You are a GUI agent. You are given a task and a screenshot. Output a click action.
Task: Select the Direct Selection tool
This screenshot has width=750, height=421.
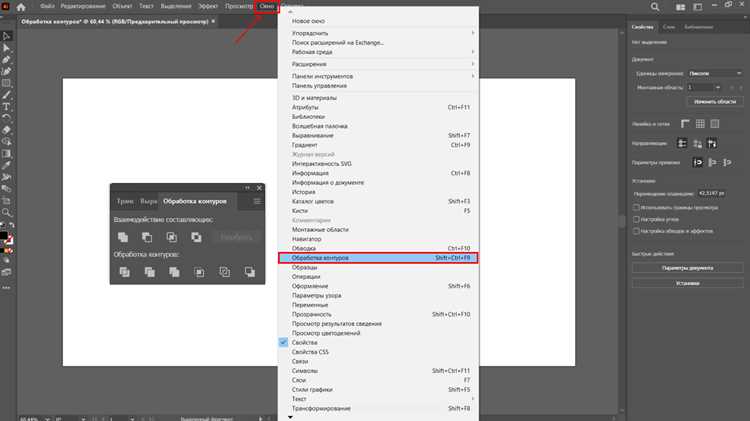(x=6, y=48)
